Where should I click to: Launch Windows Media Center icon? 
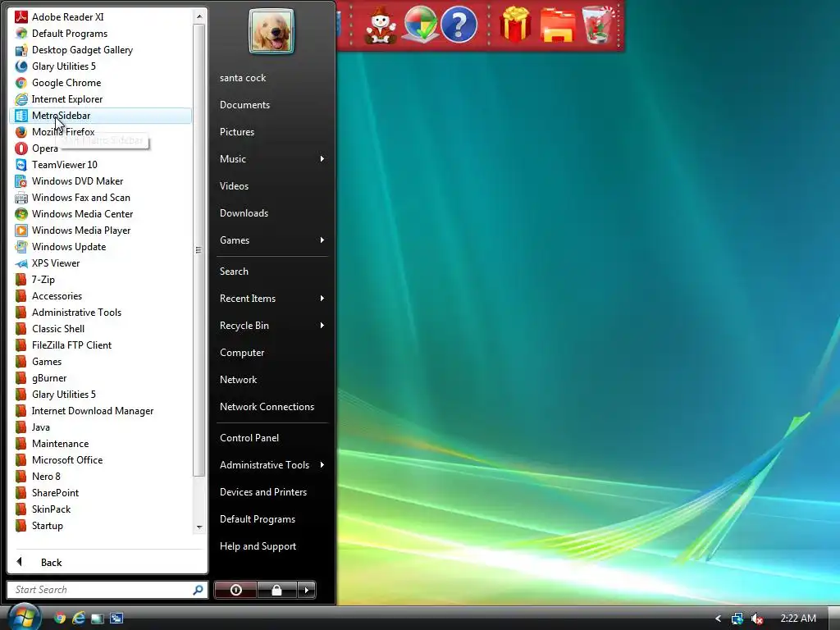point(21,214)
